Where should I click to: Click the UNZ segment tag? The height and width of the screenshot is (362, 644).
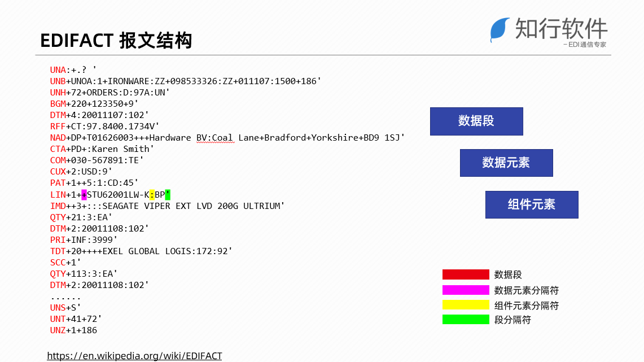(56, 330)
